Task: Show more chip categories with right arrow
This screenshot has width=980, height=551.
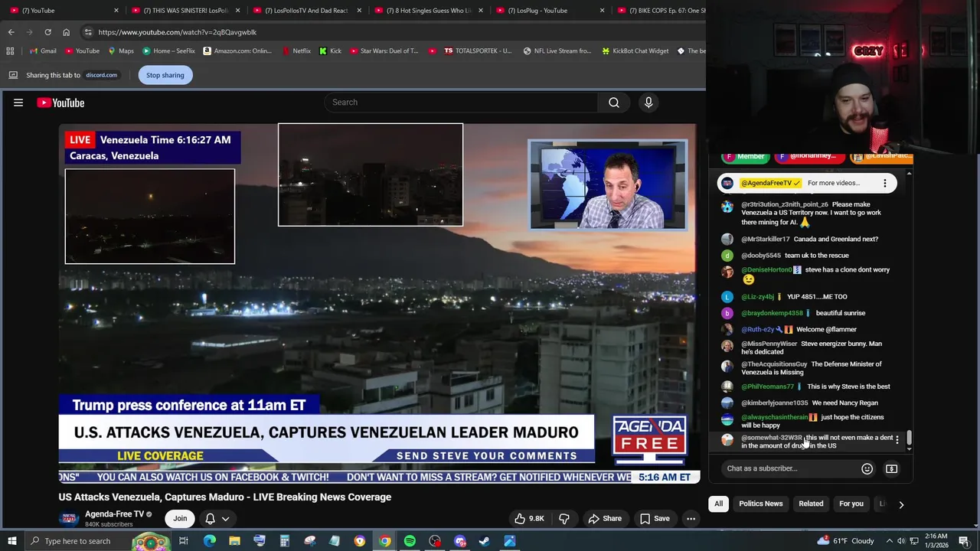Action: coord(901,504)
